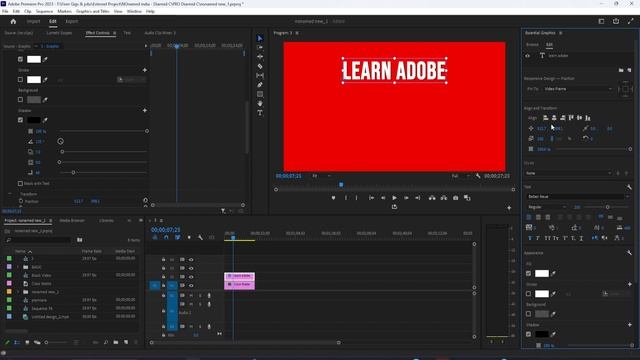Toggle Linked Selection in timeline
The width and height of the screenshot is (640, 360).
point(178,237)
